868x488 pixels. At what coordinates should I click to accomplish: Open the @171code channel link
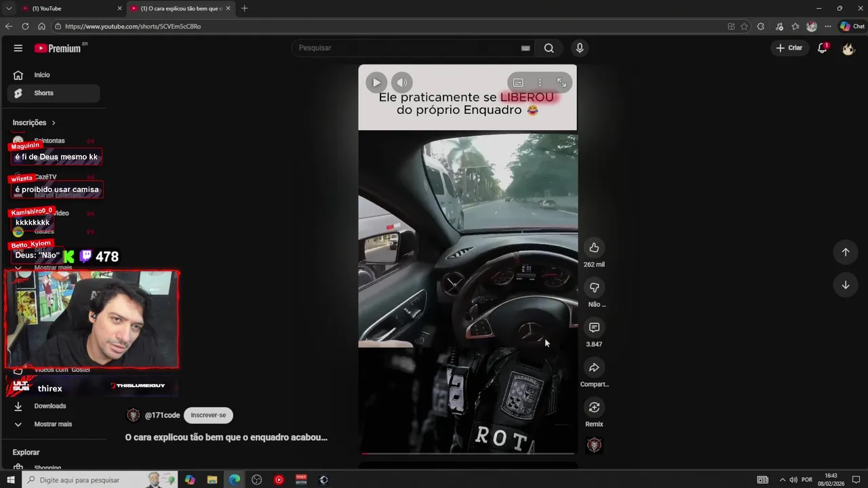pyautogui.click(x=162, y=415)
